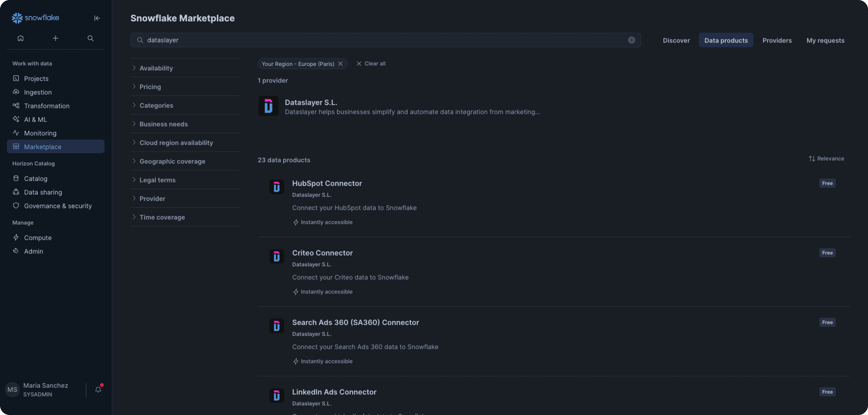Open the sidebar search magnifier icon
The height and width of the screenshot is (415, 868).
pos(90,38)
